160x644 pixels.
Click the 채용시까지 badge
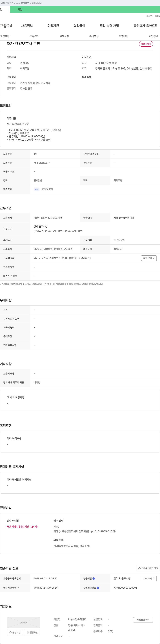146,44
